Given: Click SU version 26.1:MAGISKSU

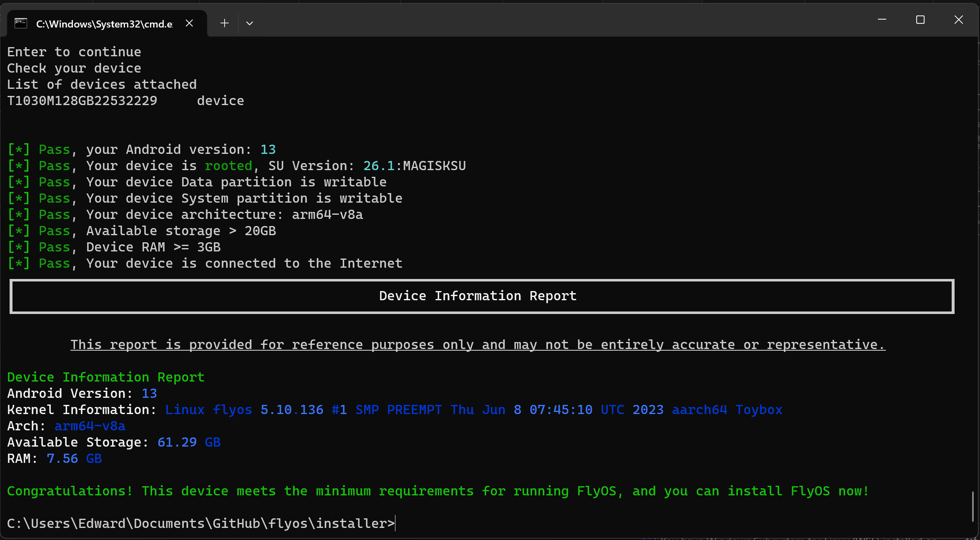Looking at the screenshot, I should coord(414,166).
